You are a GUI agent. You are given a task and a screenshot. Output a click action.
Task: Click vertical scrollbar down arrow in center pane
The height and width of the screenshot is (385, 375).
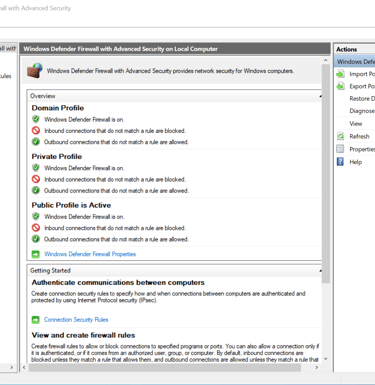(326, 359)
